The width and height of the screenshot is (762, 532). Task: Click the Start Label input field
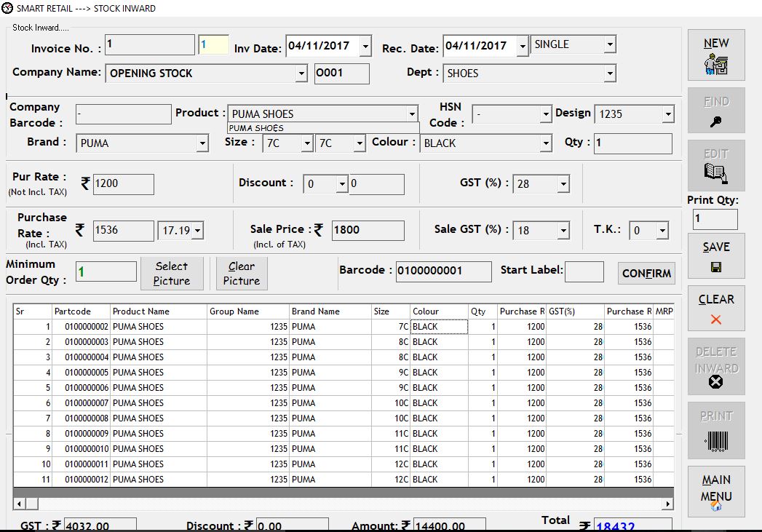point(584,271)
